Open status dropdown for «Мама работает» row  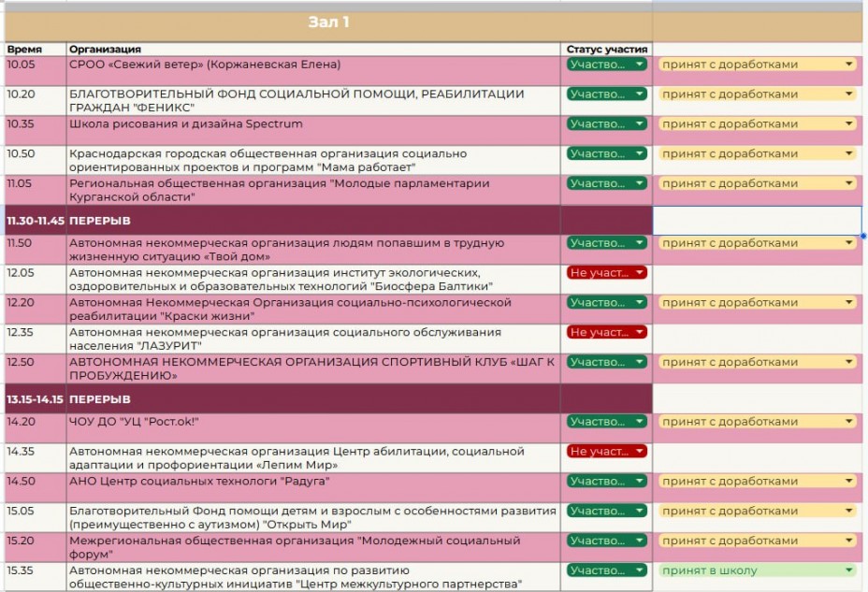pos(640,154)
